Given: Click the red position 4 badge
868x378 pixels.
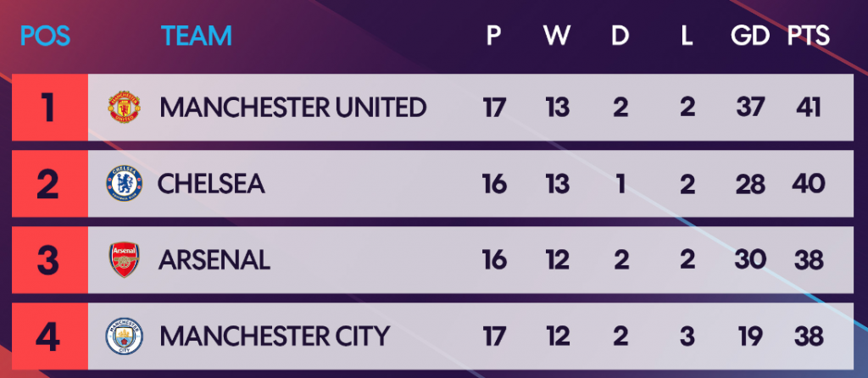Looking at the screenshot, I should point(49,336).
